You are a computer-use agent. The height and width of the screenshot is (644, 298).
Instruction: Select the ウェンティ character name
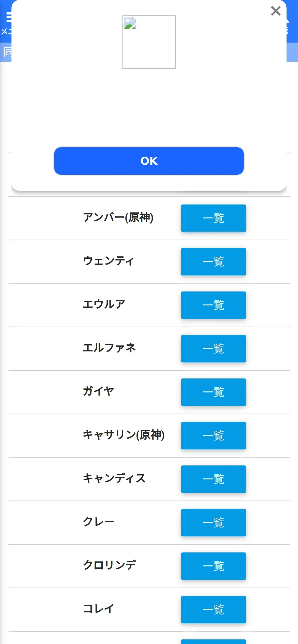coord(109,261)
